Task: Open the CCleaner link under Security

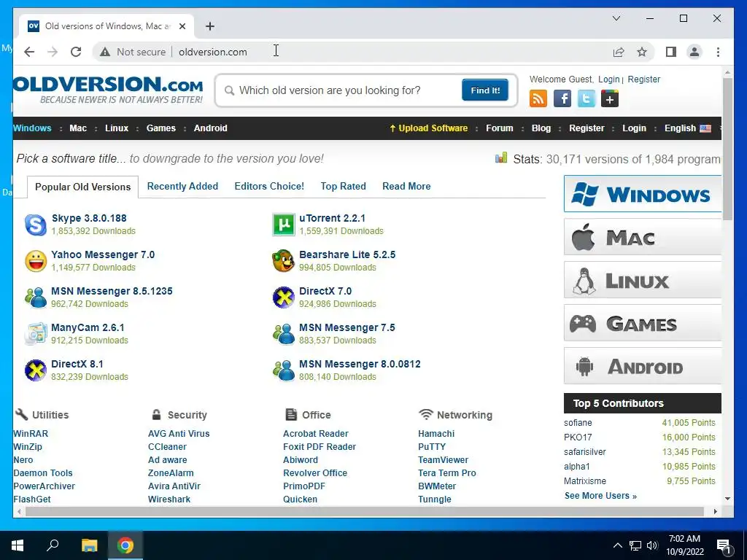Action: [167, 447]
